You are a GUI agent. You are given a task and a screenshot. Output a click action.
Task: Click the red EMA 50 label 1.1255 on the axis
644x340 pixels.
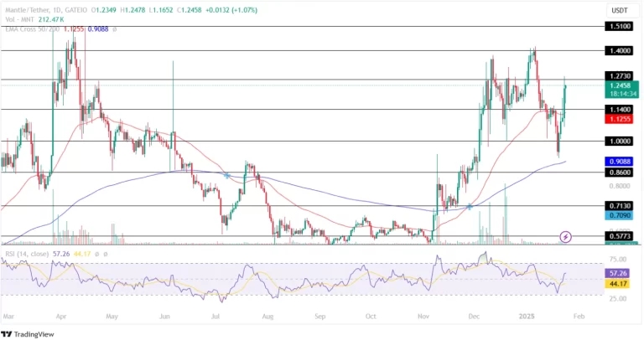(619, 120)
